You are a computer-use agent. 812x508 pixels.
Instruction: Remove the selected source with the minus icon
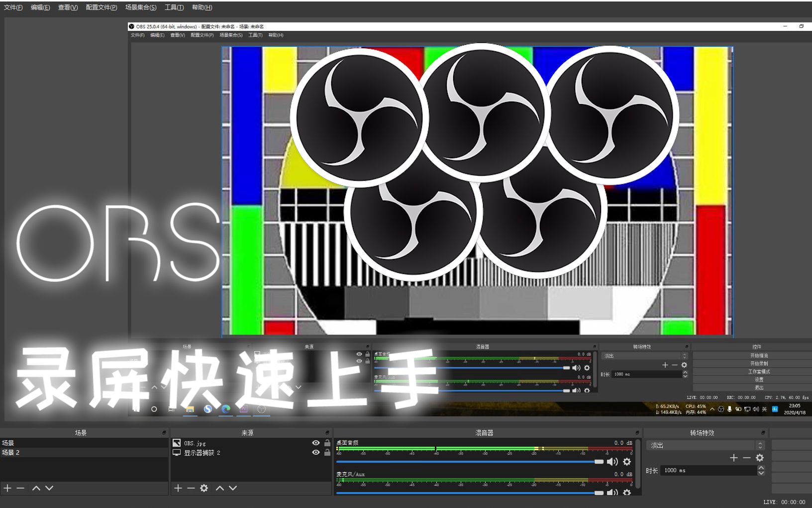[191, 488]
